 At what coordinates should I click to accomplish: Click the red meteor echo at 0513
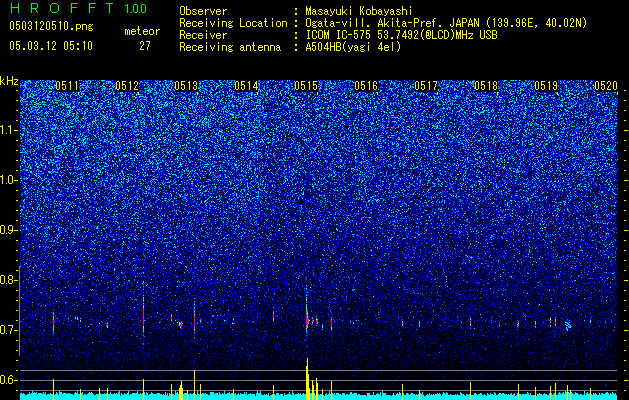point(195,321)
